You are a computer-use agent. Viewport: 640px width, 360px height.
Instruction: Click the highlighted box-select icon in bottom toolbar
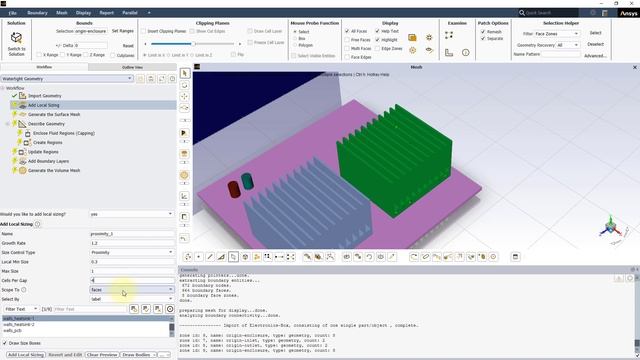[x=233, y=257]
